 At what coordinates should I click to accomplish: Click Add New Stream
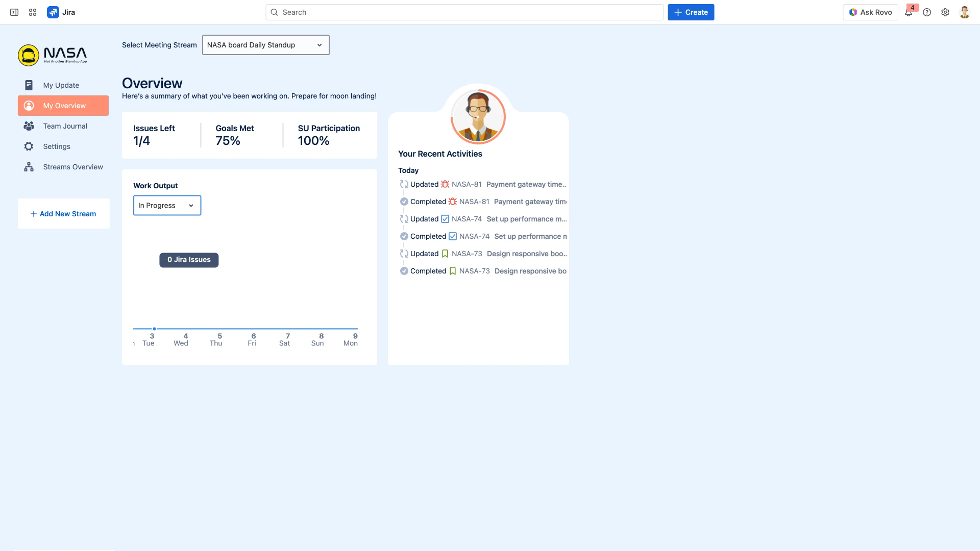click(63, 213)
